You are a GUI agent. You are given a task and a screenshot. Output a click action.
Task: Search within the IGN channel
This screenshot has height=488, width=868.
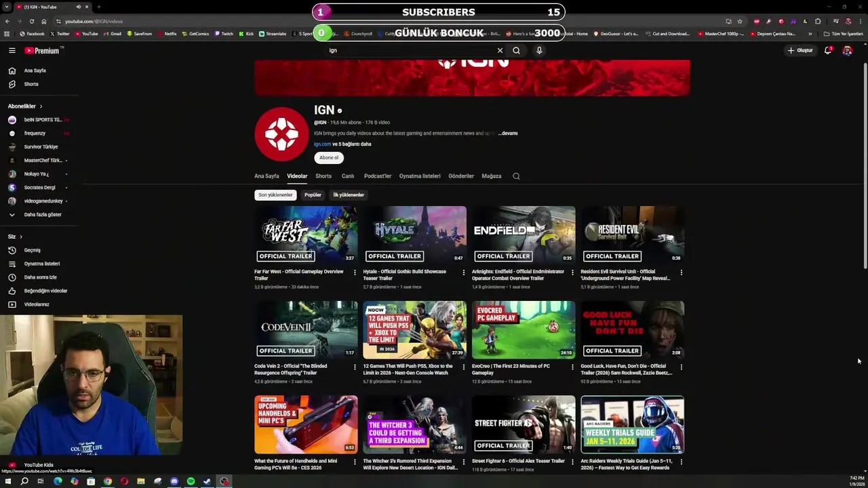(x=516, y=176)
